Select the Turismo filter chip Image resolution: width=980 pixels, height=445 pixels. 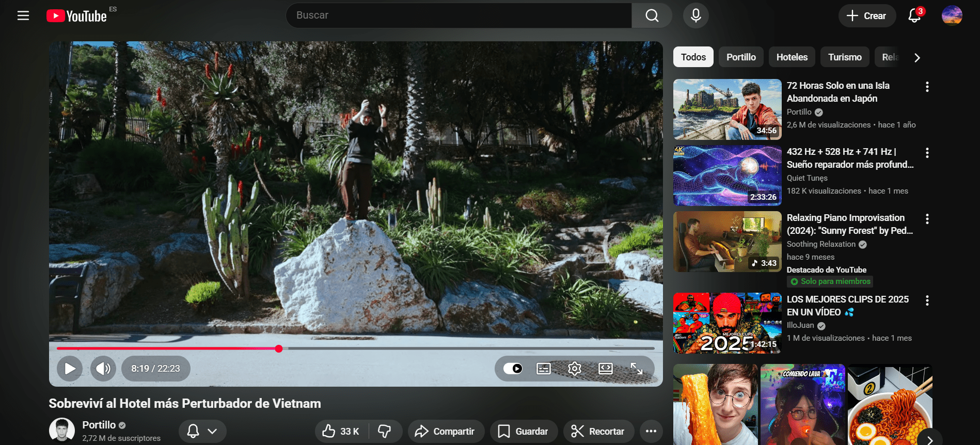844,57
